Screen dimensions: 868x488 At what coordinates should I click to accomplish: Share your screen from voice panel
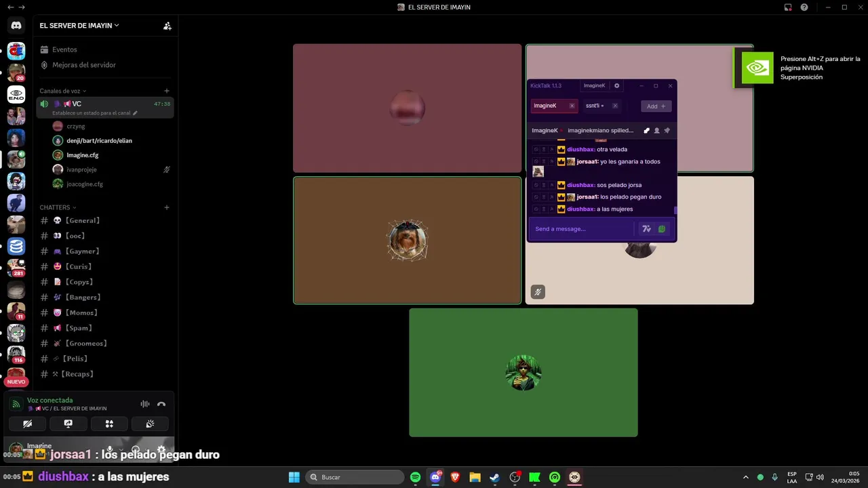68,424
